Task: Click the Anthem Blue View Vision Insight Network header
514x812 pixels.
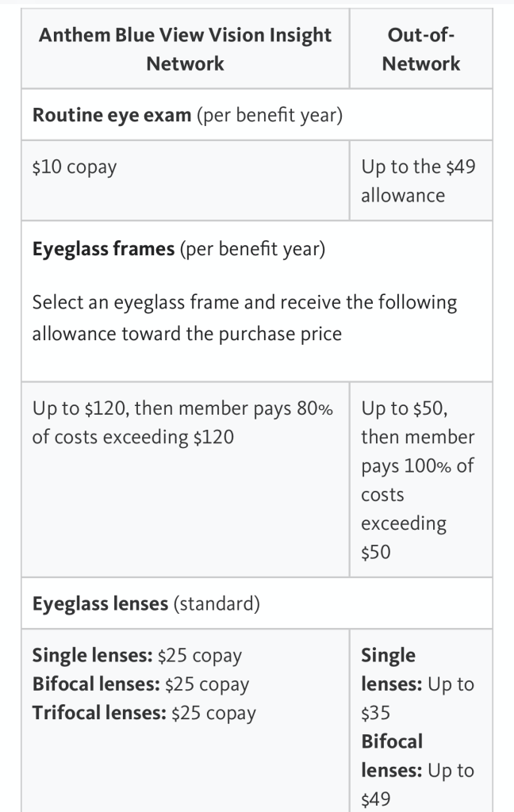Action: coord(185,49)
